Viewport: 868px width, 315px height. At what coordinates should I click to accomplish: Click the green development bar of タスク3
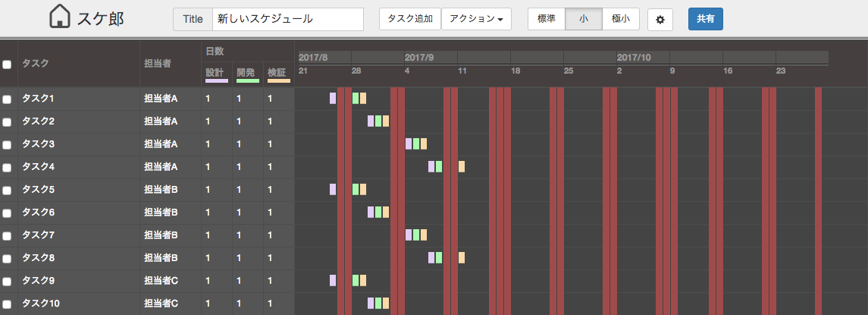click(416, 143)
